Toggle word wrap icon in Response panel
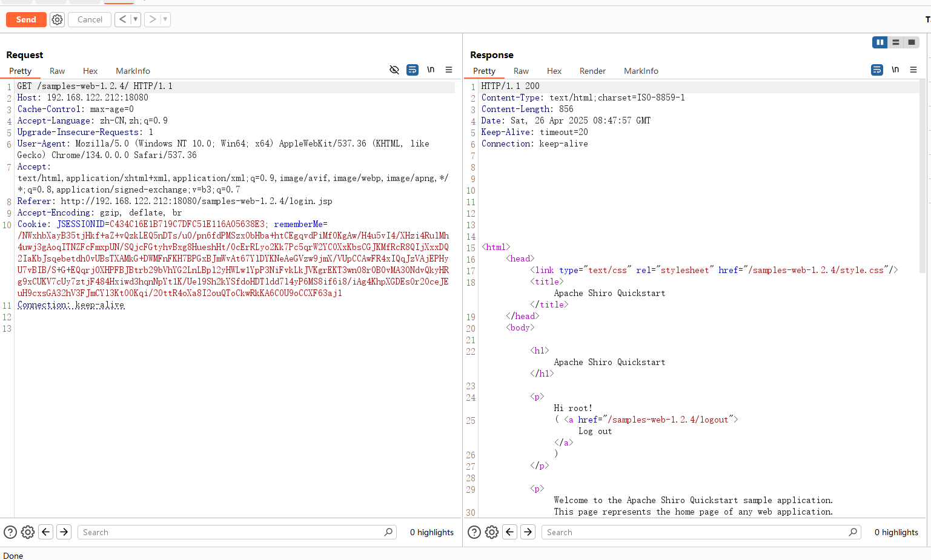Screen dimensions: 931x560 tap(877, 70)
